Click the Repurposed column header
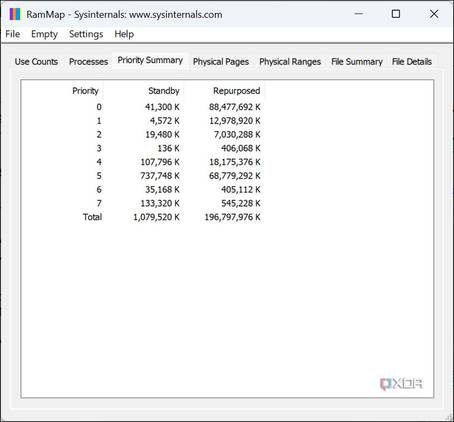The height and width of the screenshot is (422, 454). point(237,91)
